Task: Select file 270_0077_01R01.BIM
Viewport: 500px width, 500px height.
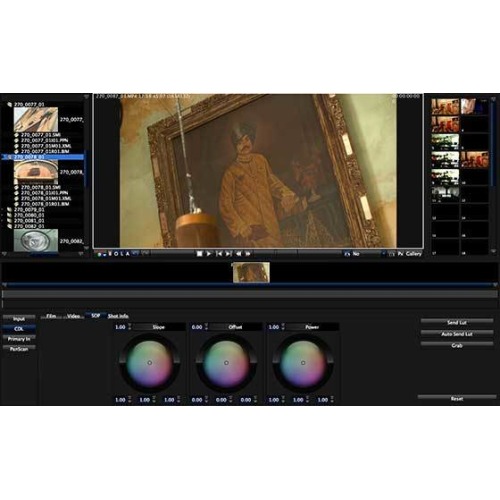Action: 45,151
